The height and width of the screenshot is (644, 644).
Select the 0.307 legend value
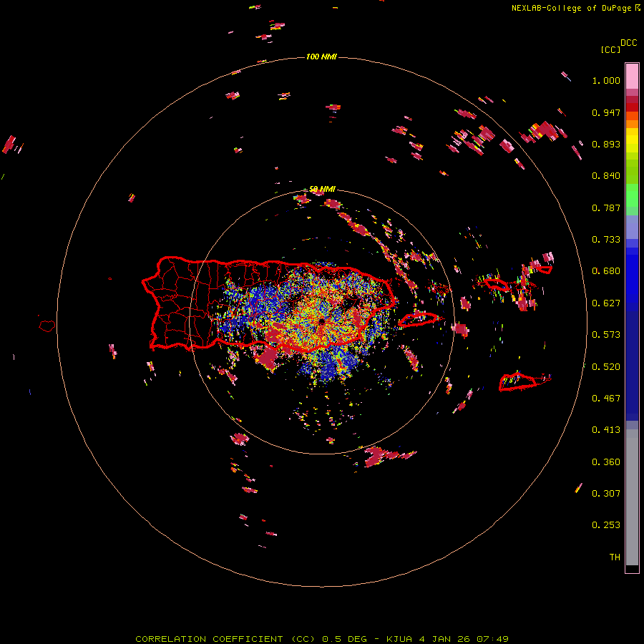click(606, 493)
